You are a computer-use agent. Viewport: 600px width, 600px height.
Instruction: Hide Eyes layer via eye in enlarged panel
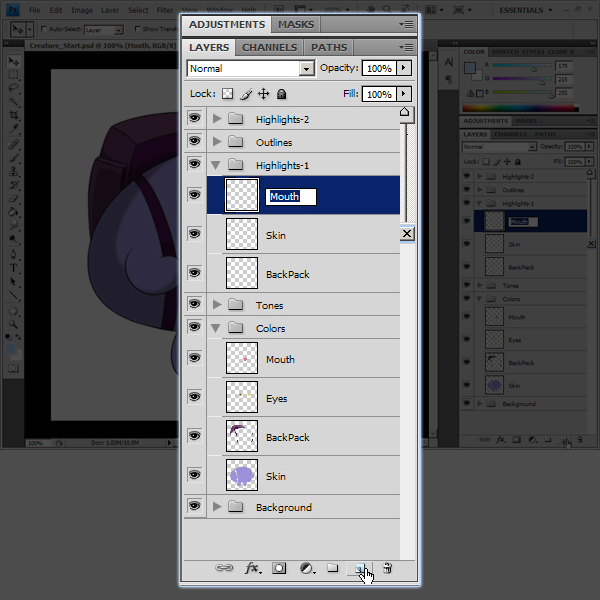point(194,397)
